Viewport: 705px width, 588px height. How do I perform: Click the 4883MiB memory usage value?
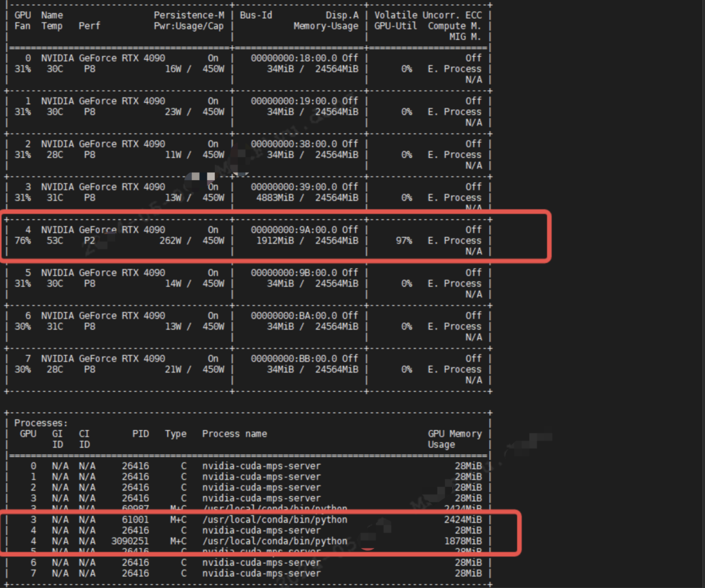pyautogui.click(x=275, y=198)
